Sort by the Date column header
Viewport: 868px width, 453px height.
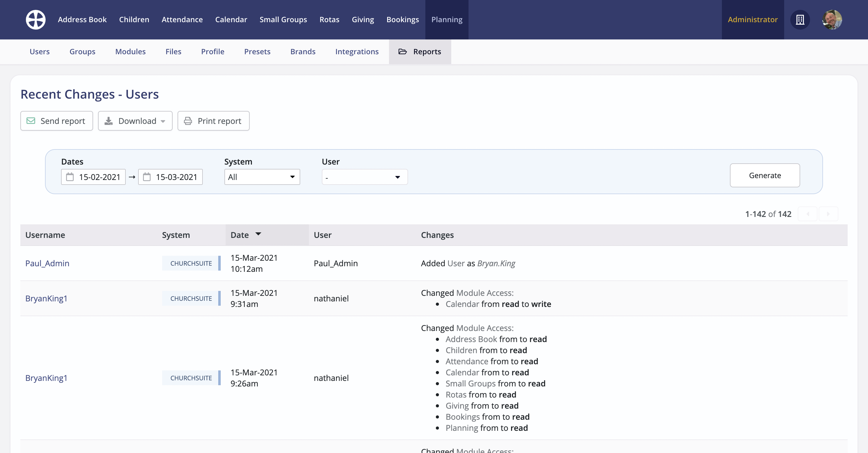240,235
